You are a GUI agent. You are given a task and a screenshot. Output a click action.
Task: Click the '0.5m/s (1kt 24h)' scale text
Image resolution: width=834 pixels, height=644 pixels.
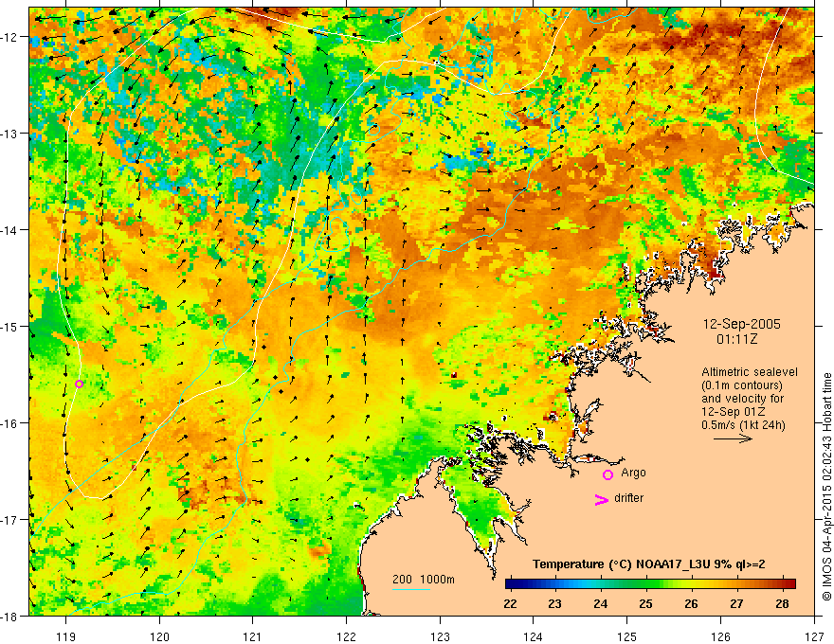coord(743,425)
